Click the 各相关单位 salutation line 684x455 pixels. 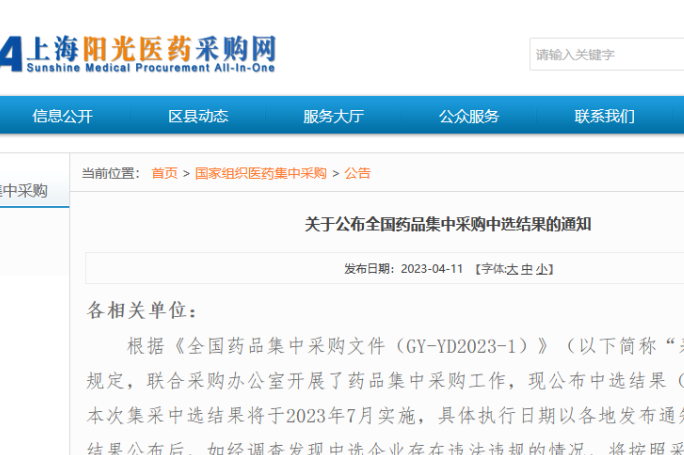pyautogui.click(x=142, y=309)
